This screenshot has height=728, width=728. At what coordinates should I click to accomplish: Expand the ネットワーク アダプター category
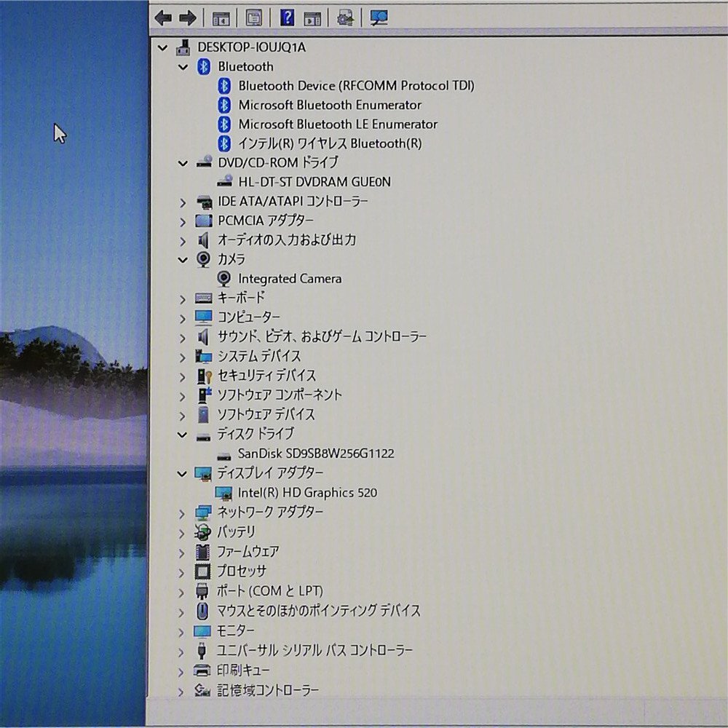click(x=183, y=513)
